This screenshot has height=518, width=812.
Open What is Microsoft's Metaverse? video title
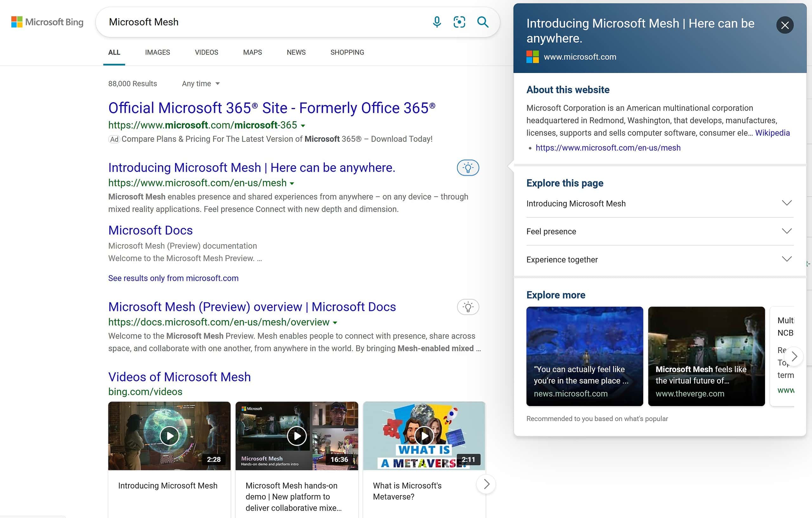pos(407,491)
